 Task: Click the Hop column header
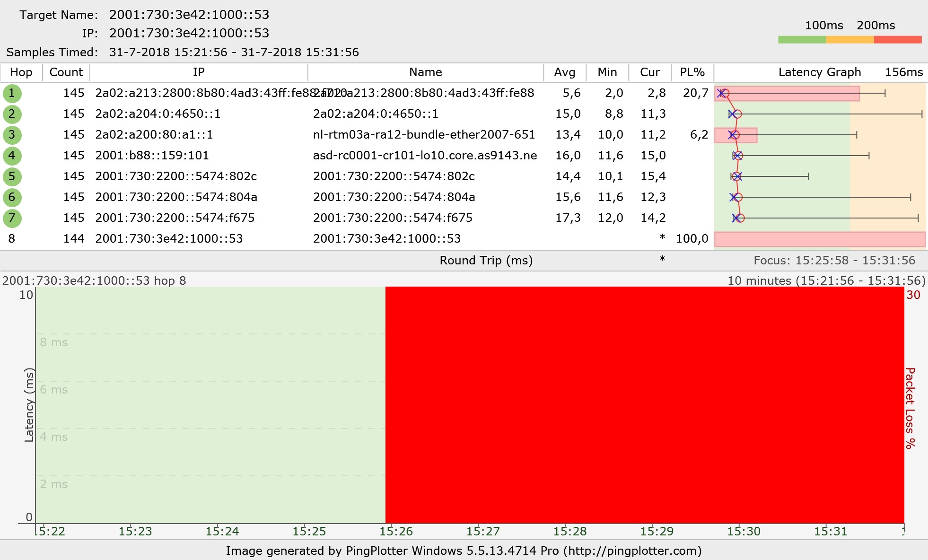[21, 72]
